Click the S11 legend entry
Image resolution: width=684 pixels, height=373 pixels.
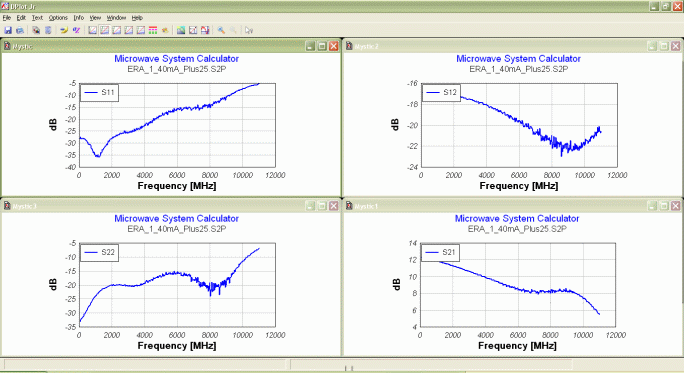pos(99,92)
